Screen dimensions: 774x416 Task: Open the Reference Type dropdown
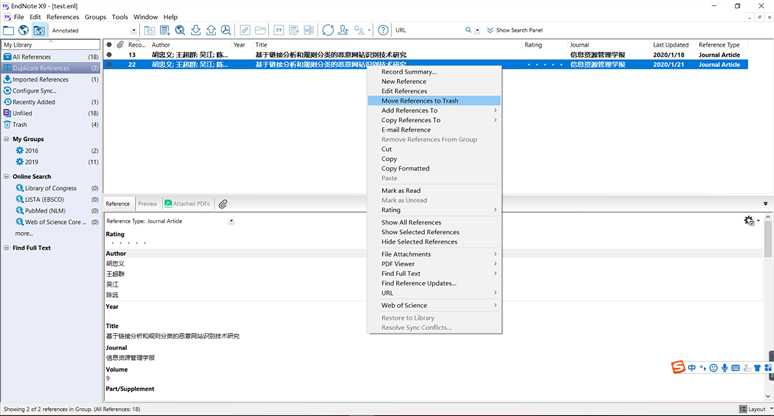point(231,221)
